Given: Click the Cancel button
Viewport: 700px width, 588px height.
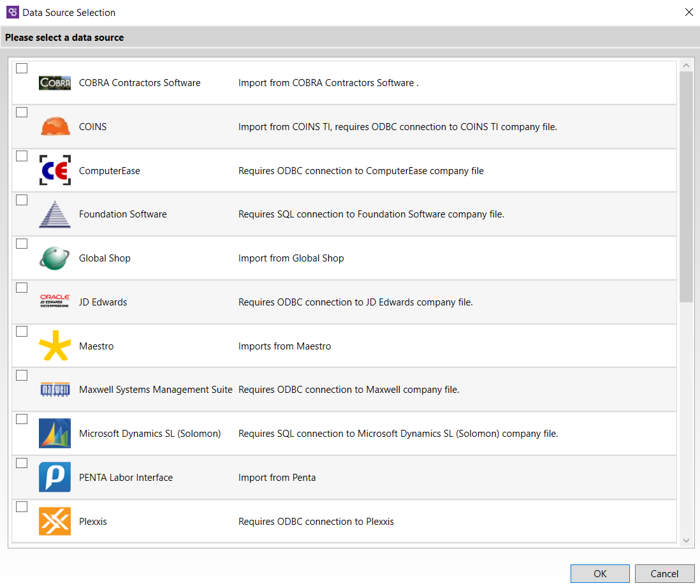Looking at the screenshot, I should (x=665, y=574).
